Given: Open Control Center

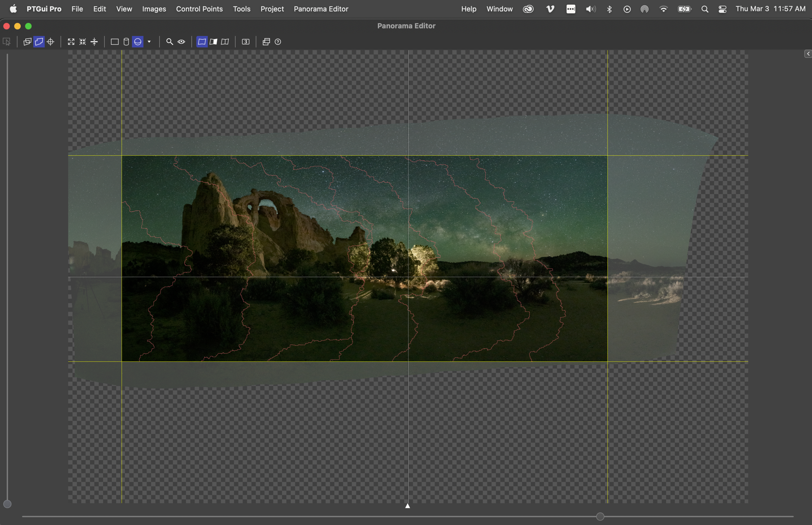Looking at the screenshot, I should (722, 9).
